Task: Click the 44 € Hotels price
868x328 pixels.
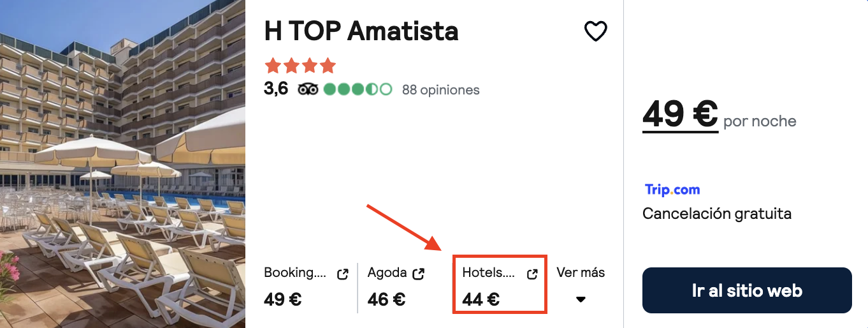Action: pyautogui.click(x=481, y=299)
